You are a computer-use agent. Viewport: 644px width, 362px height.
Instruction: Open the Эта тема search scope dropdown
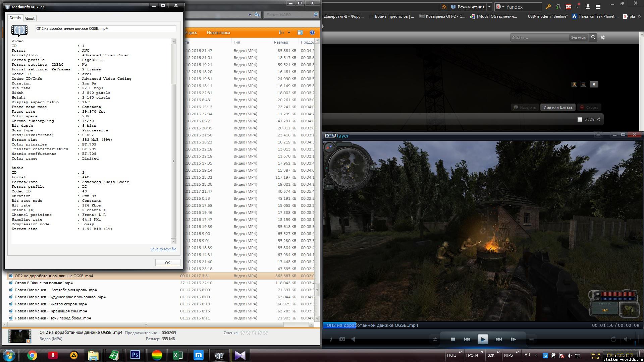pos(578,38)
